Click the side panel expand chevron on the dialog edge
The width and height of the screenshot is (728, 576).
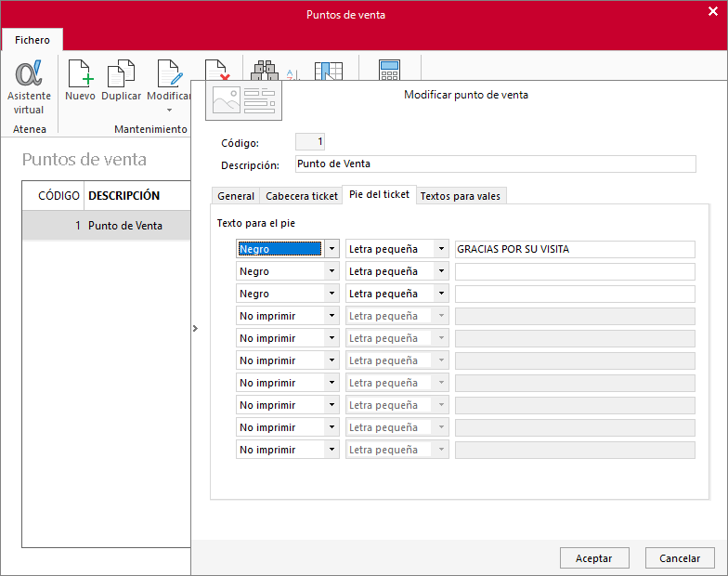195,329
